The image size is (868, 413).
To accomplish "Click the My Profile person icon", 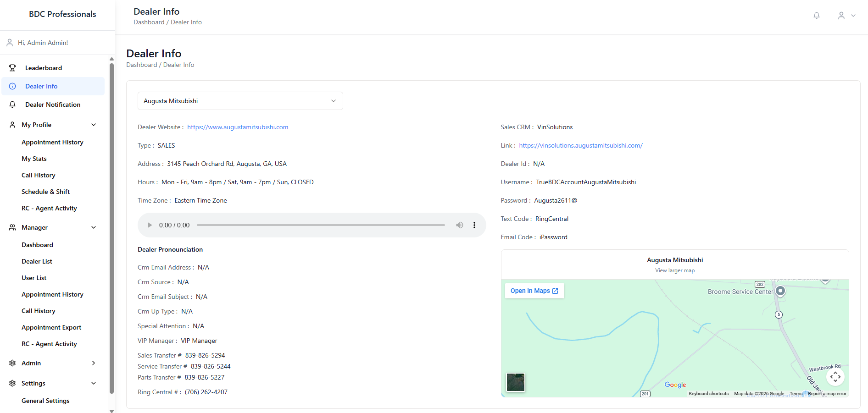I will point(12,125).
